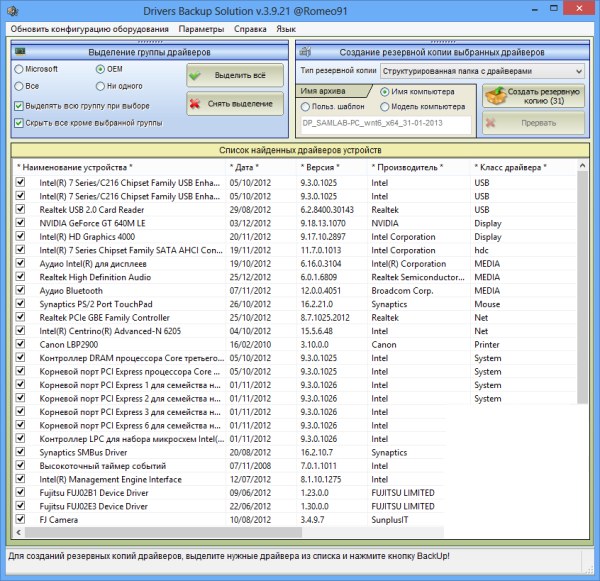Toggle 'Скрыть все кроме выбранной группы' checkbox
Screen dimensions: 600x581
[x=20, y=123]
